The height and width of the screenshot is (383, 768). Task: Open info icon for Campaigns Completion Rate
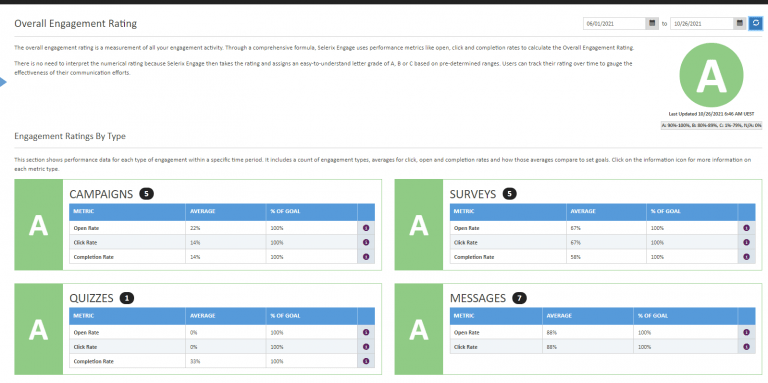(x=365, y=256)
